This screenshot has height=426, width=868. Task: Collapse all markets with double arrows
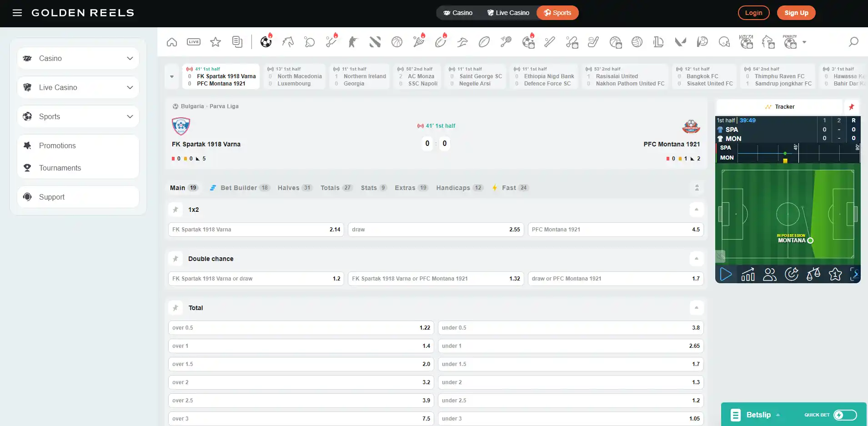697,188
